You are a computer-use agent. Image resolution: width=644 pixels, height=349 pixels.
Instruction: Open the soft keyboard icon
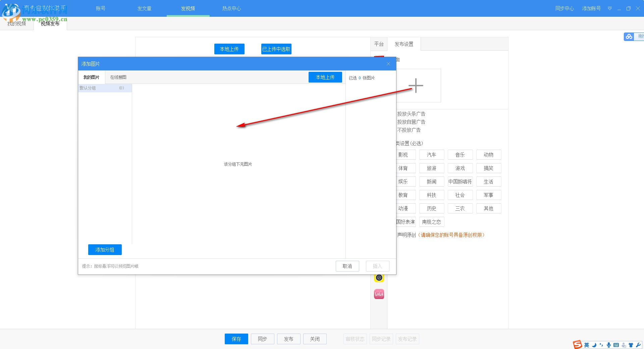click(x=616, y=345)
